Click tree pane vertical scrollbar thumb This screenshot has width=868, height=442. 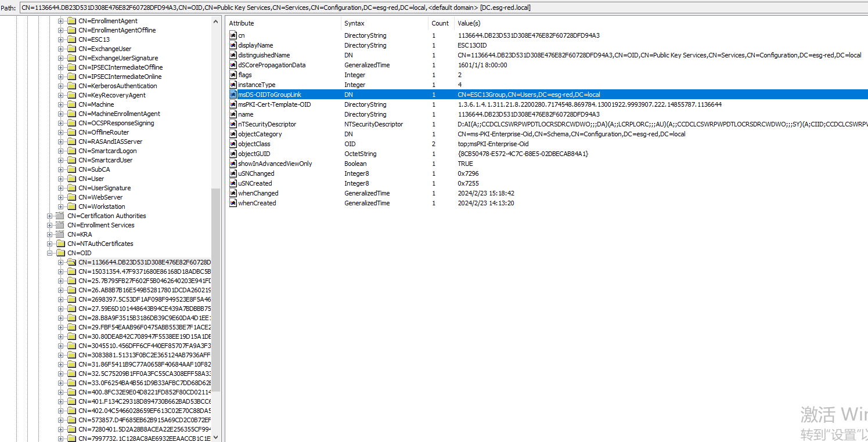click(x=216, y=289)
